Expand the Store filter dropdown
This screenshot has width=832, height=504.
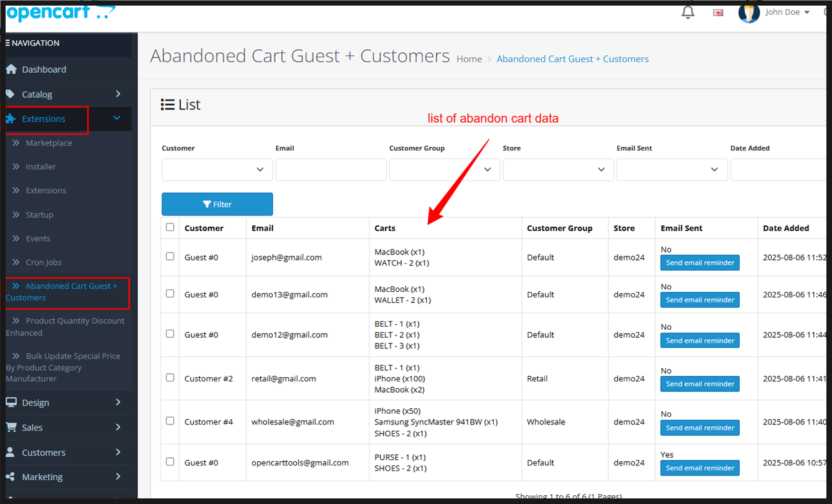558,169
